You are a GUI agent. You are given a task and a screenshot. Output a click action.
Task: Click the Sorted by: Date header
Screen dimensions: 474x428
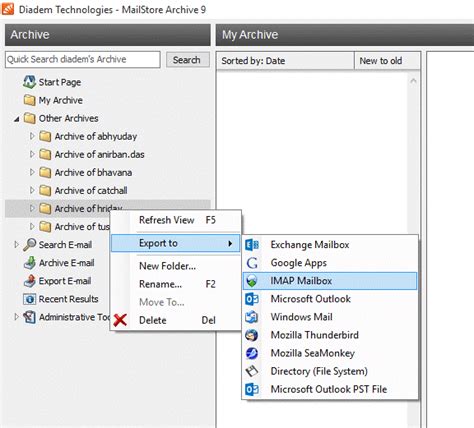[x=285, y=61]
